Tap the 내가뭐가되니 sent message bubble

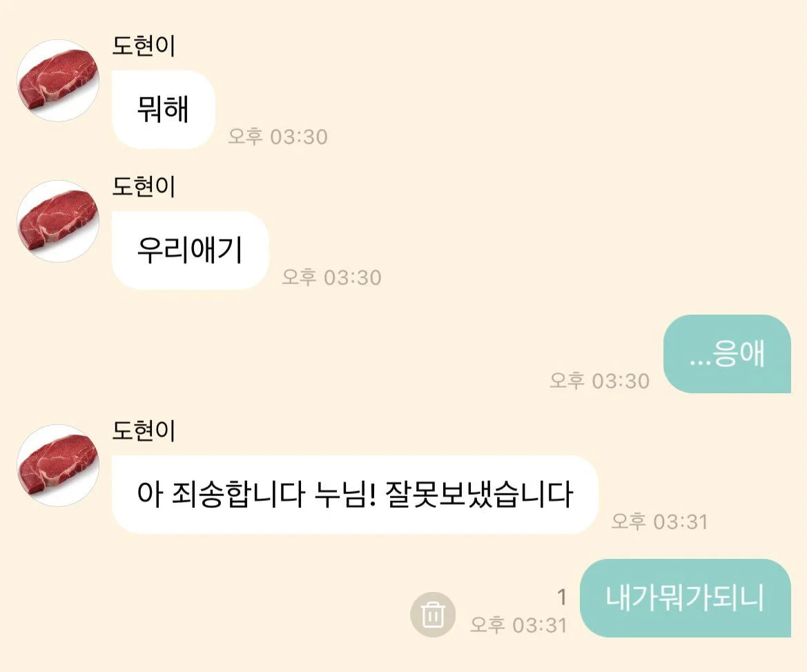[686, 598]
